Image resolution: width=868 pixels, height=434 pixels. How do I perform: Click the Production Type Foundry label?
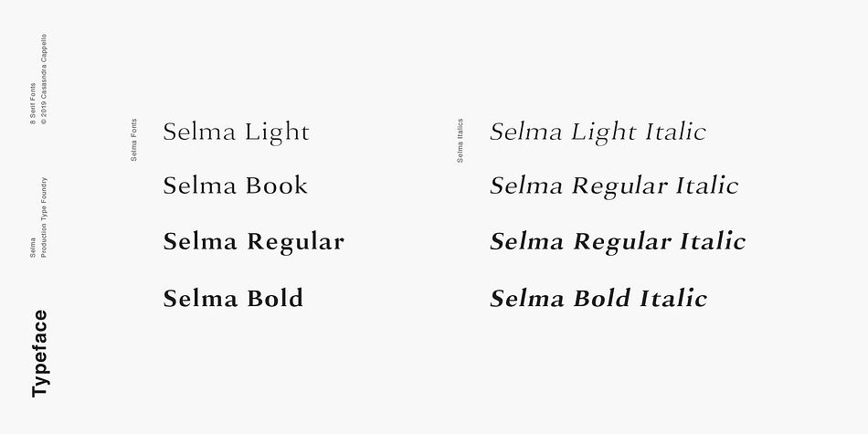tap(44, 217)
